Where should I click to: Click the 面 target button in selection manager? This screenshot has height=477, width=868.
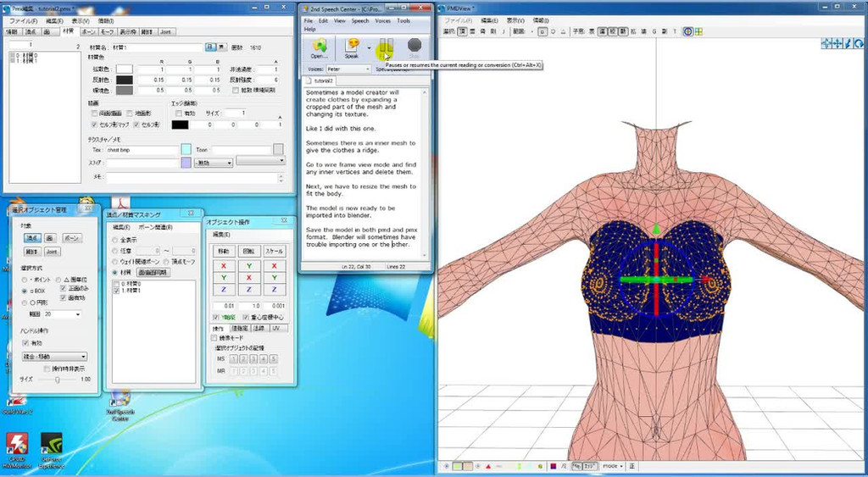[49, 238]
